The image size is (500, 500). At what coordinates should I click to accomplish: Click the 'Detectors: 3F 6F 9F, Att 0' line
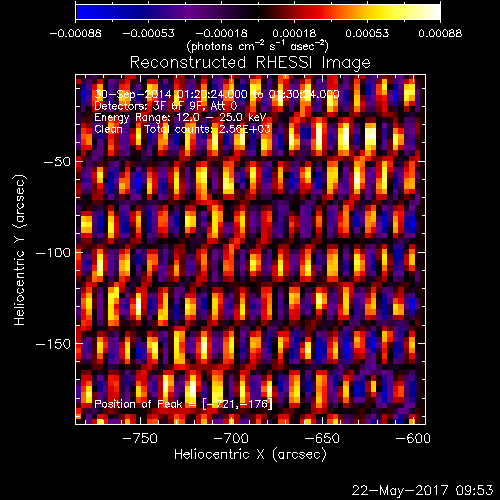(x=166, y=106)
